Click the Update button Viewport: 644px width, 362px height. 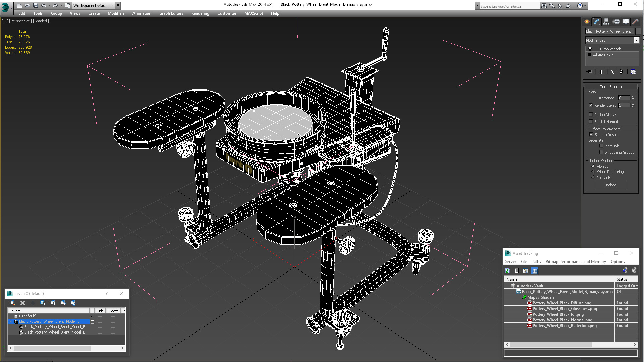610,185
